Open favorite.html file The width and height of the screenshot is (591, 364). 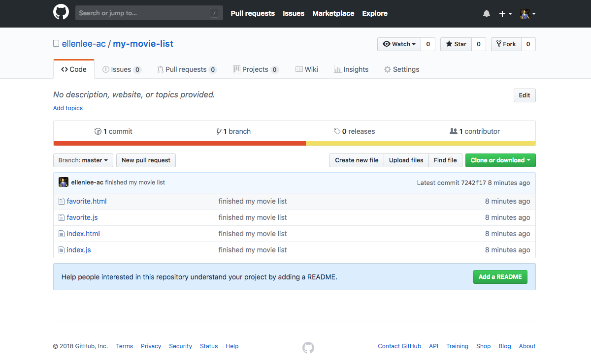87,201
